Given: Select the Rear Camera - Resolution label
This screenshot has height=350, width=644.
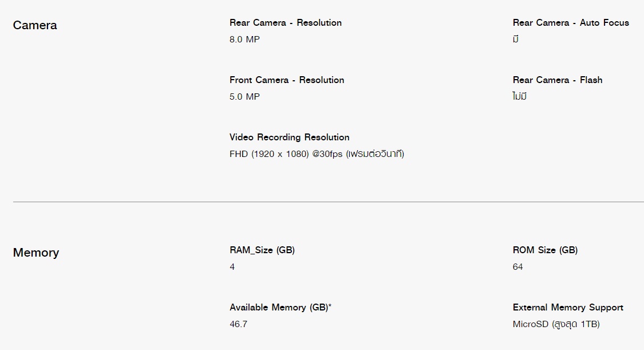Looking at the screenshot, I should (286, 22).
